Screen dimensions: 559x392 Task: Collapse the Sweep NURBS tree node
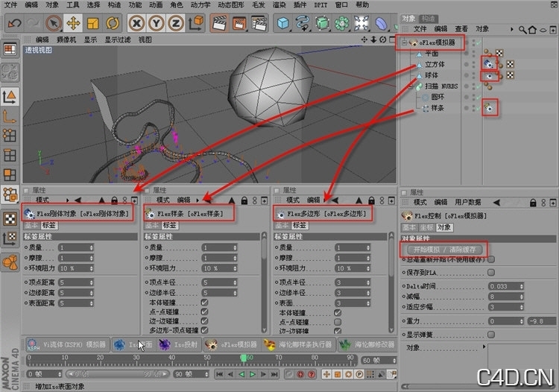click(x=411, y=86)
